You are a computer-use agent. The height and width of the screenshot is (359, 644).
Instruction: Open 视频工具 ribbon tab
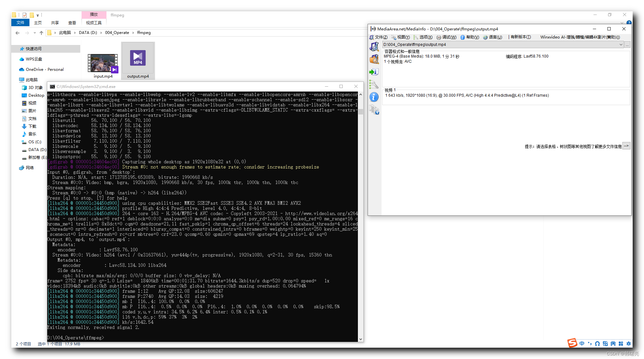[94, 23]
